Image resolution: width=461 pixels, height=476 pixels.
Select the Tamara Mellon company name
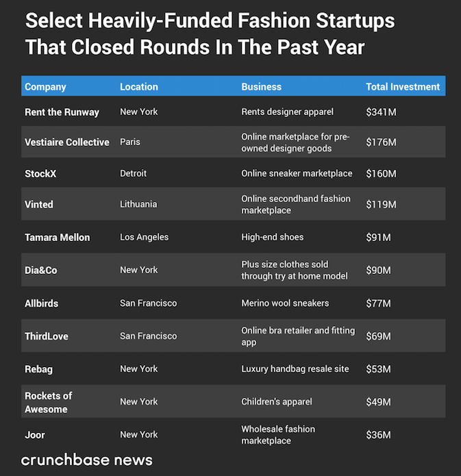(57, 237)
